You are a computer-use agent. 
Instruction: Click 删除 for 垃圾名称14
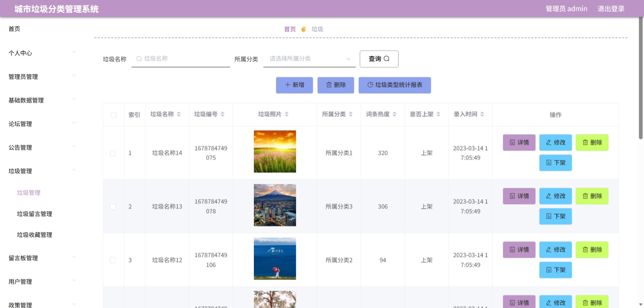tap(592, 143)
